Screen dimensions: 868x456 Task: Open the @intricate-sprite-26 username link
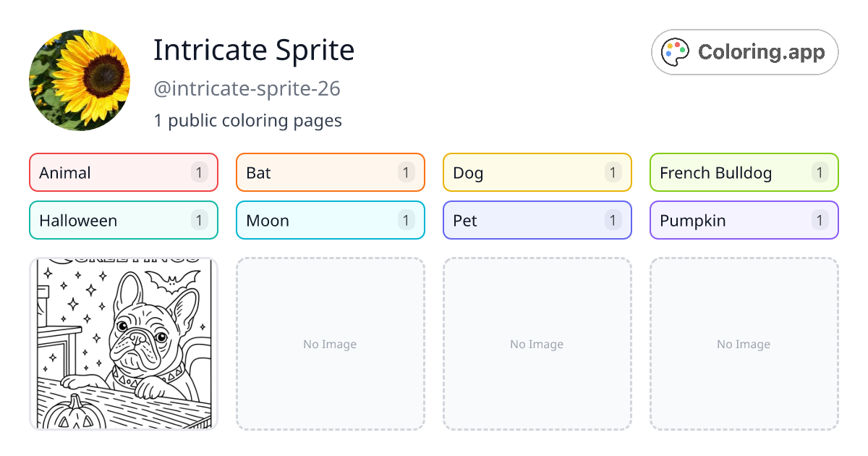coord(247,88)
